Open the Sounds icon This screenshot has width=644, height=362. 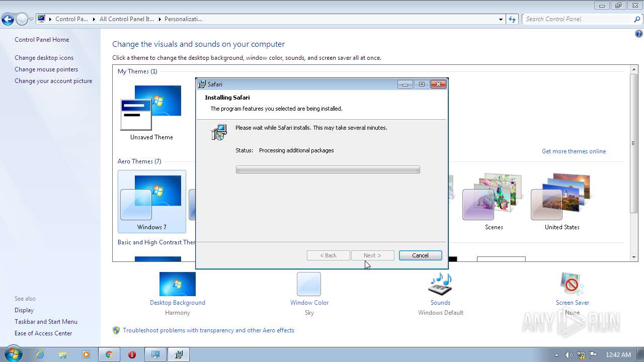tap(440, 284)
